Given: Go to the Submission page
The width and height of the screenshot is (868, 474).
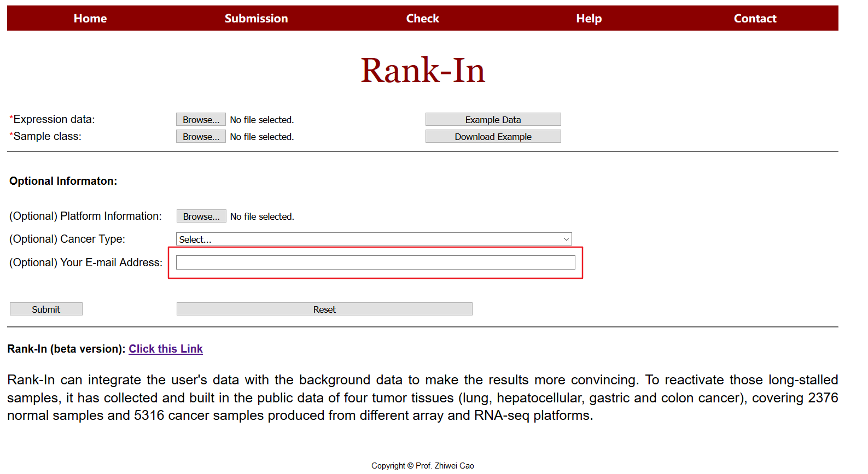Looking at the screenshot, I should coord(256,19).
